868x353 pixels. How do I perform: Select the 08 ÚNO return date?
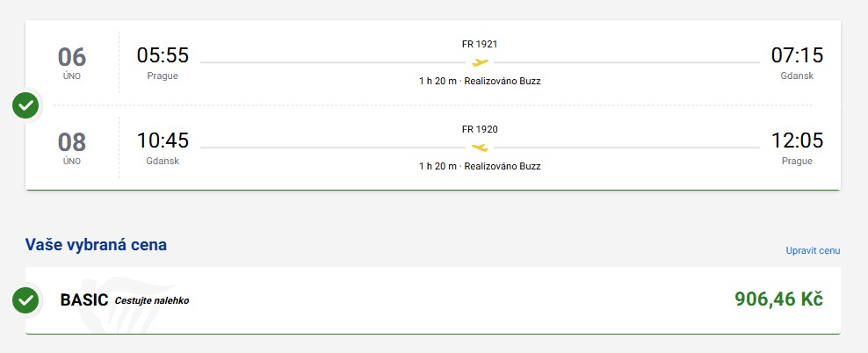point(72,148)
